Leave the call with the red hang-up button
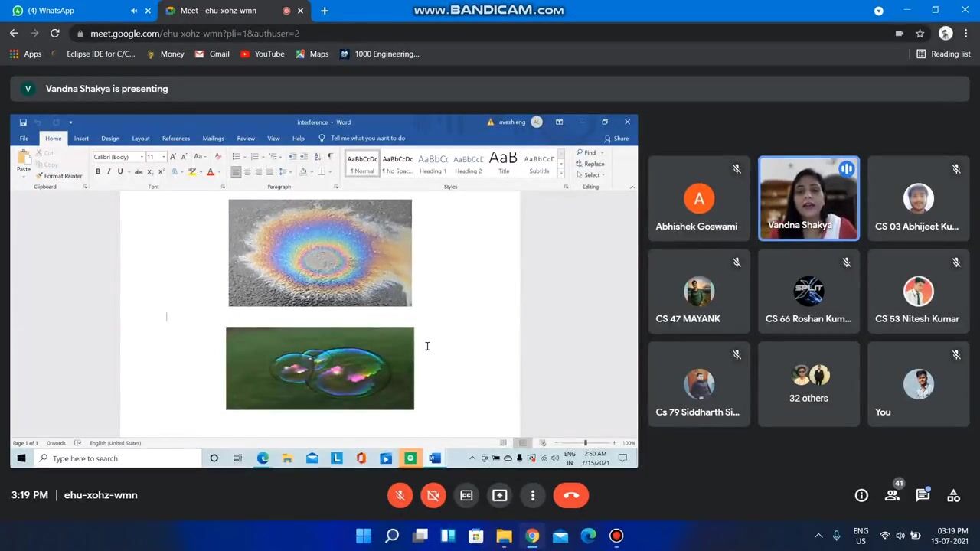This screenshot has height=551, width=980. point(571,495)
